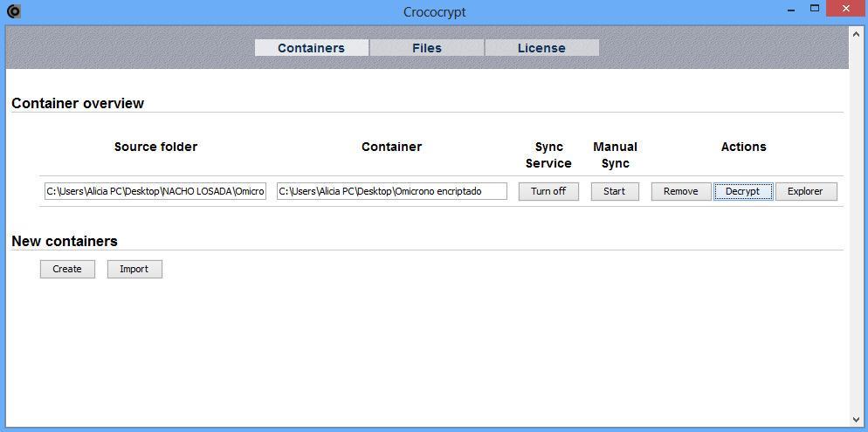Click the "Sync Service" column header
This screenshot has height=432, width=868.
(x=548, y=154)
